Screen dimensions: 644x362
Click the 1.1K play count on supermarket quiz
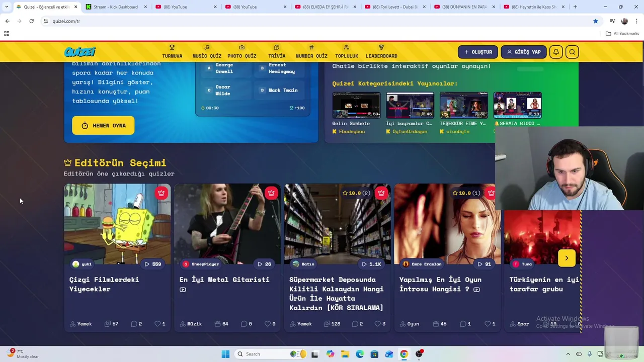tap(372, 264)
